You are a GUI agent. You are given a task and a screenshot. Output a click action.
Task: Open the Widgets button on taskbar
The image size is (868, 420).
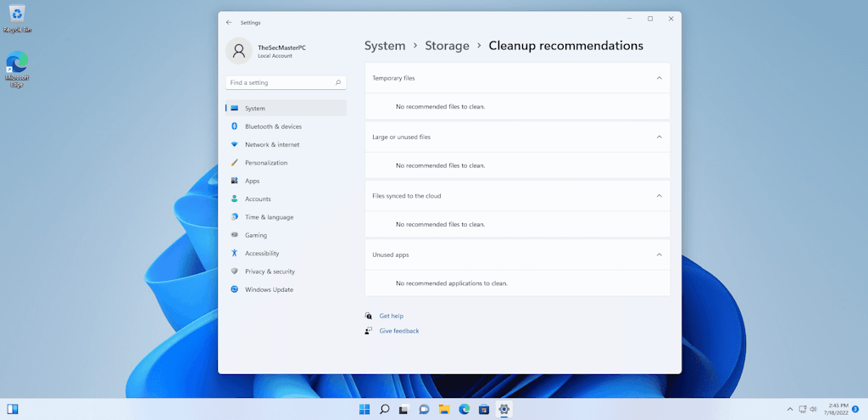(x=13, y=410)
